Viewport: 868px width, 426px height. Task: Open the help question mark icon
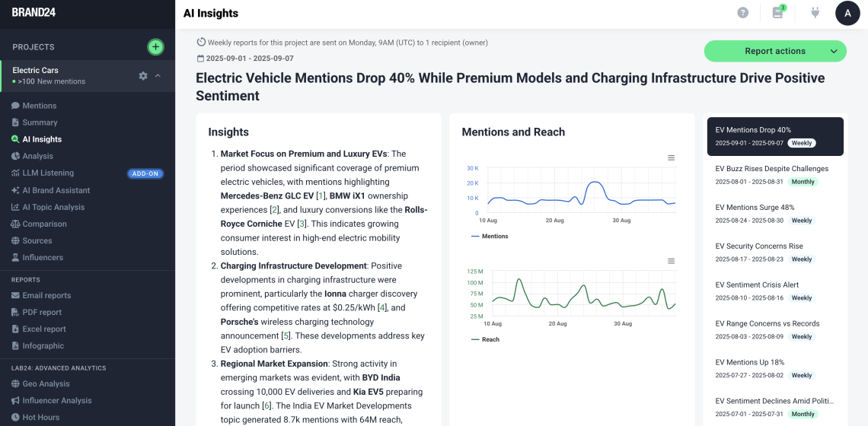[x=743, y=13]
